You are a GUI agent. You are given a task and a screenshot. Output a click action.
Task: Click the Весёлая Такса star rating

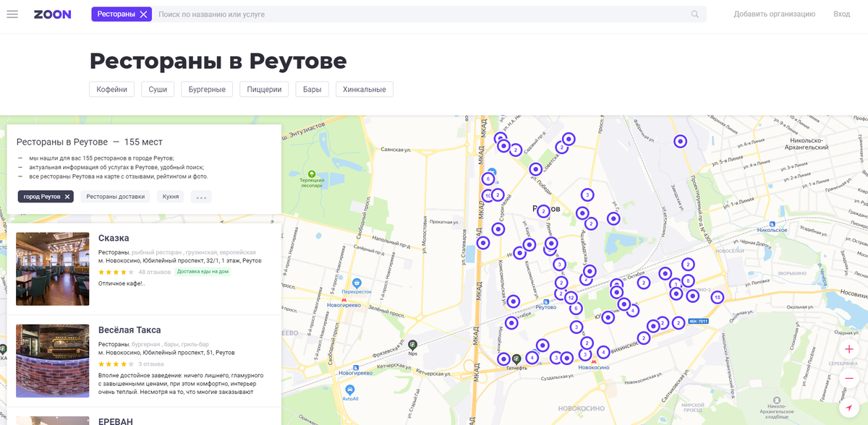[x=116, y=364]
